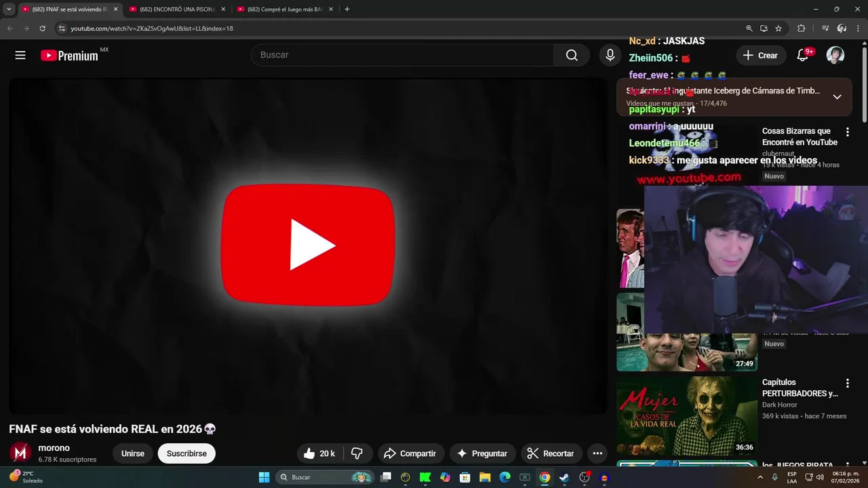The width and height of the screenshot is (868, 488).
Task: Open Kick app on taskbar
Action: click(425, 477)
